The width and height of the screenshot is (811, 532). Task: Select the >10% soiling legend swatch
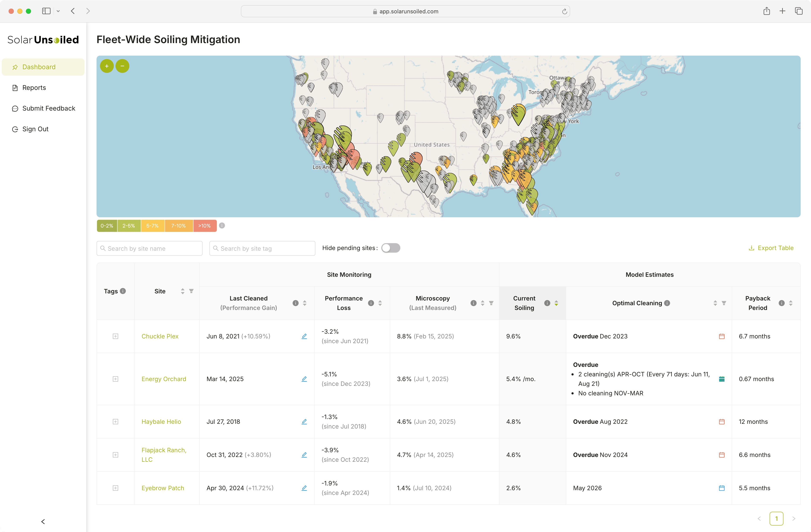pos(204,226)
